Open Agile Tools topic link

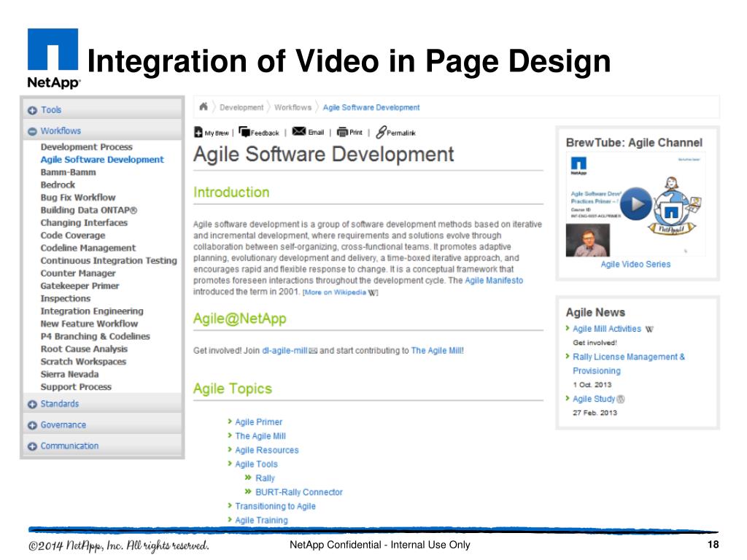coord(256,464)
